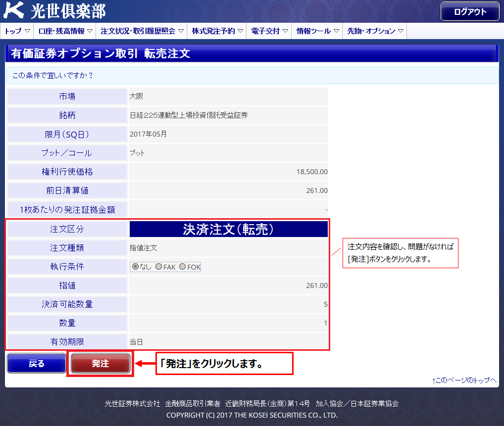Click the プット/コール label
Image resolution: width=504 pixels, height=426 pixels.
(67, 153)
